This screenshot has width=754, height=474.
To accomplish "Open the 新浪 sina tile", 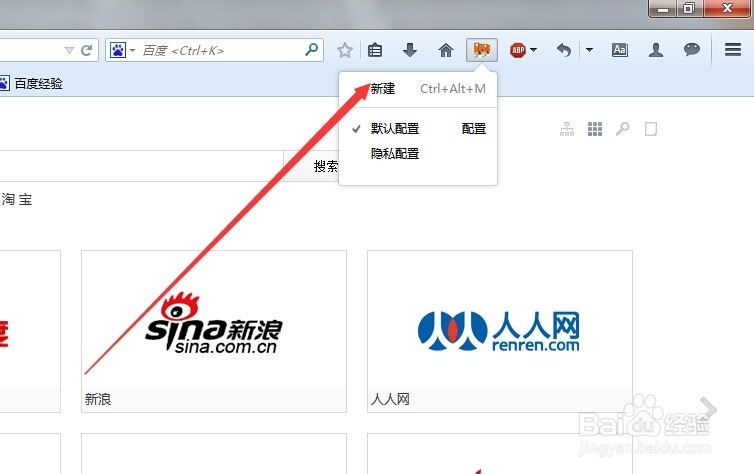I will pos(214,331).
